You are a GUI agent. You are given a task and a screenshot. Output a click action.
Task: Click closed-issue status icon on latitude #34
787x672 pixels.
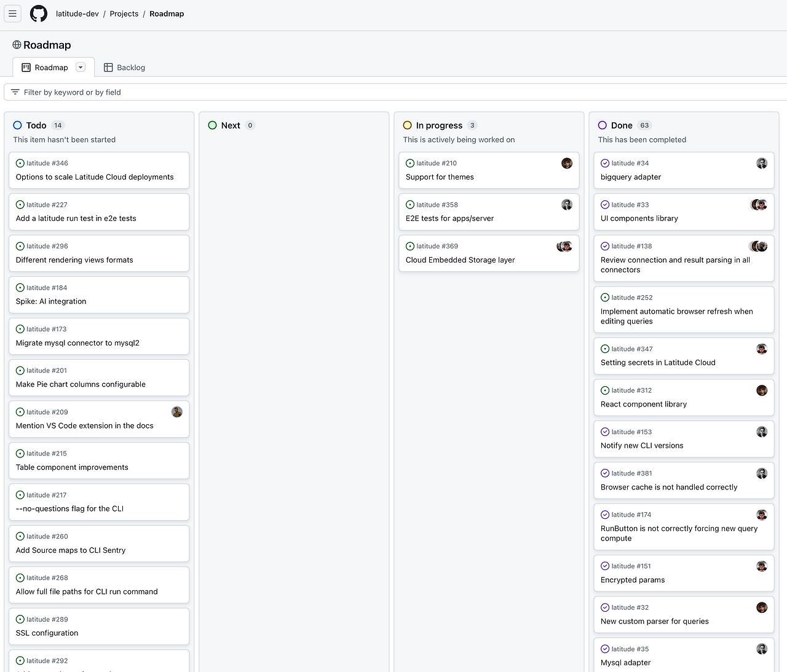(x=605, y=163)
